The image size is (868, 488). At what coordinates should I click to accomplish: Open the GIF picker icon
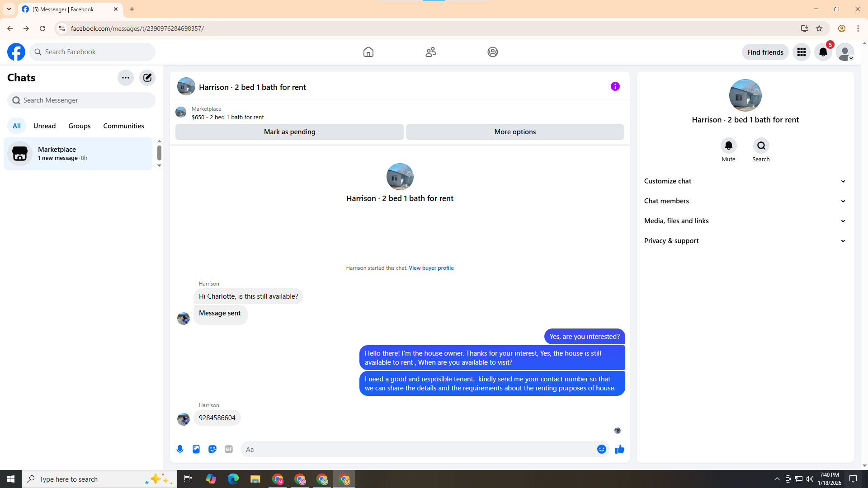(229, 449)
